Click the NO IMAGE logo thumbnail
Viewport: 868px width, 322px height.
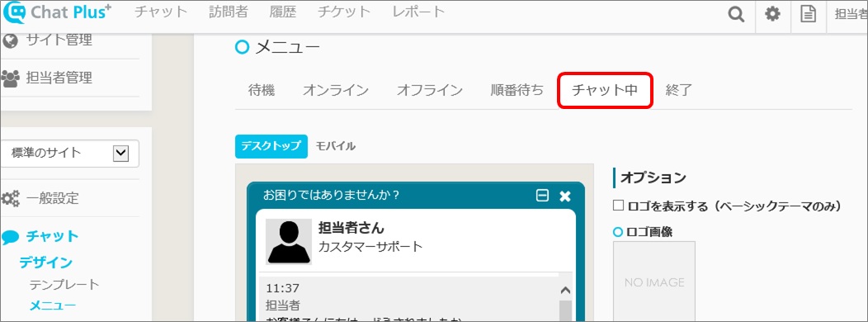tap(654, 282)
